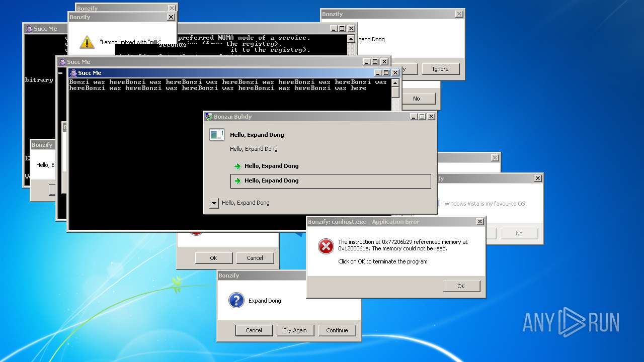Screen dimensions: 644x362
Task: Close the front Succ Me console
Action: pos(395,73)
